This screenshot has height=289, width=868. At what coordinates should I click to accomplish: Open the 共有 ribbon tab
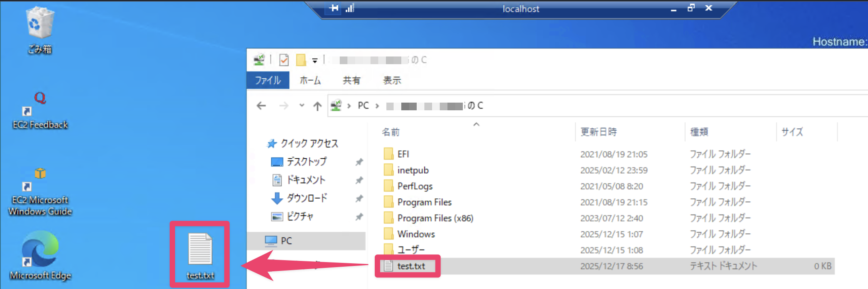352,80
